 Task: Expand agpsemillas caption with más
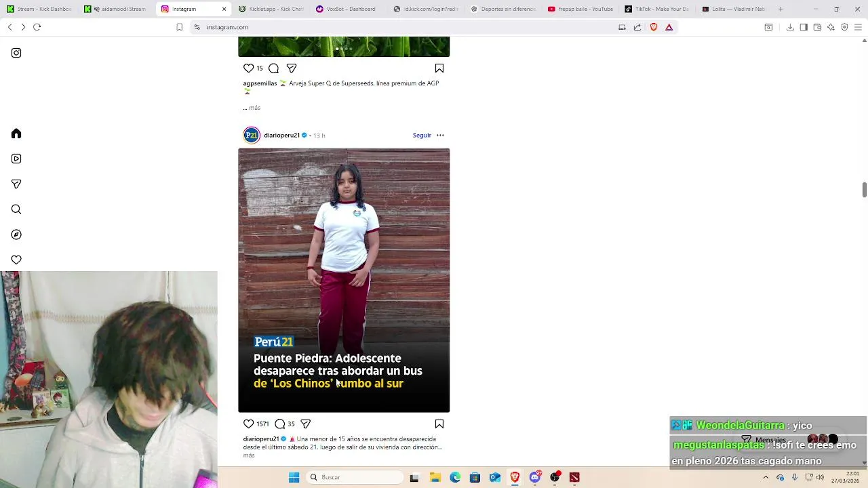[254, 108]
